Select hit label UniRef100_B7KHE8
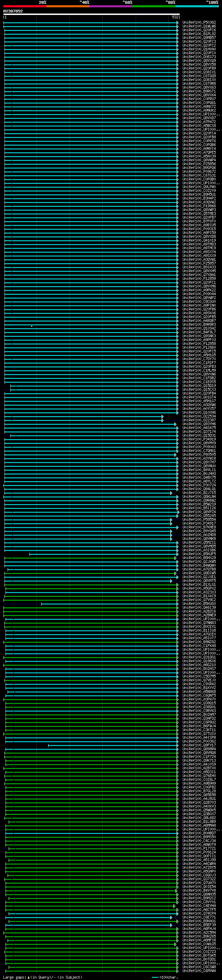Image resolution: width=222 pixels, height=980 pixels. [199, 527]
